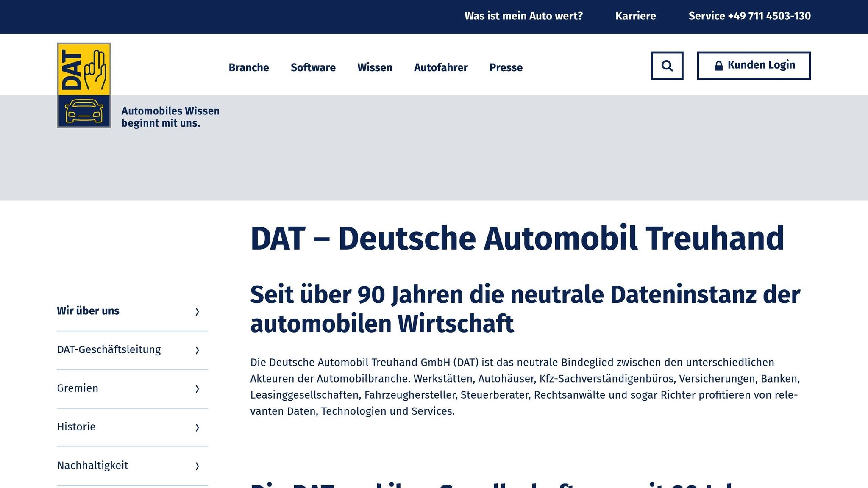Open the Software menu
The height and width of the screenshot is (488, 868).
point(313,67)
